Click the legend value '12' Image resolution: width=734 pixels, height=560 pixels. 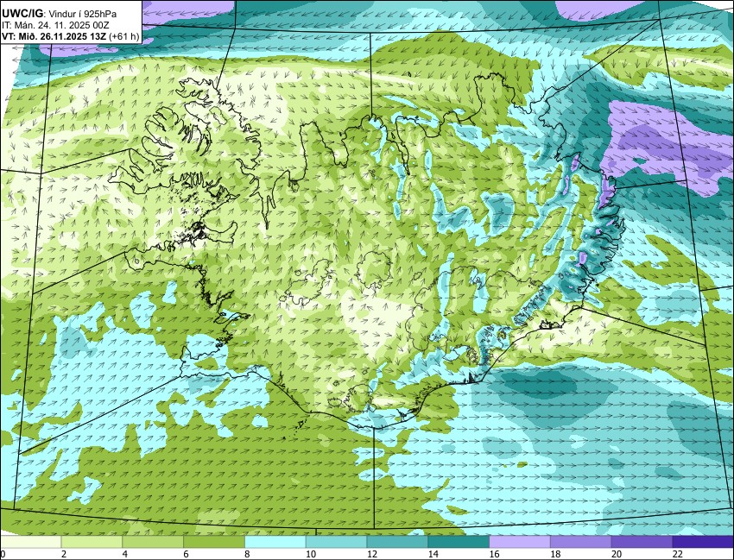coord(371,554)
